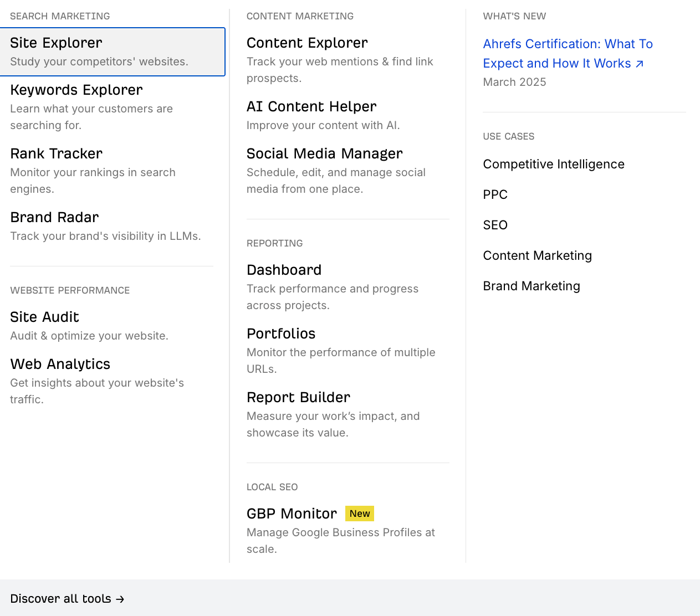Open the Dashboard reporting tool
The image size is (700, 616).
[284, 270]
